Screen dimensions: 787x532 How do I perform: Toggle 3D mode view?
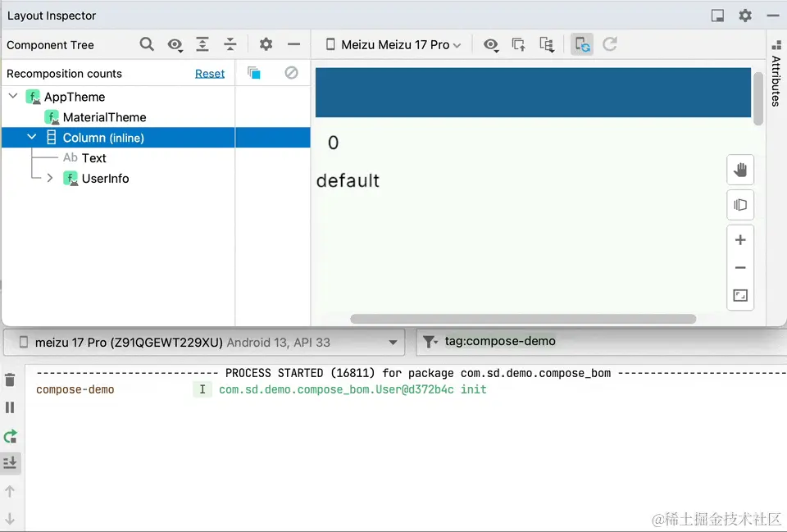point(740,205)
